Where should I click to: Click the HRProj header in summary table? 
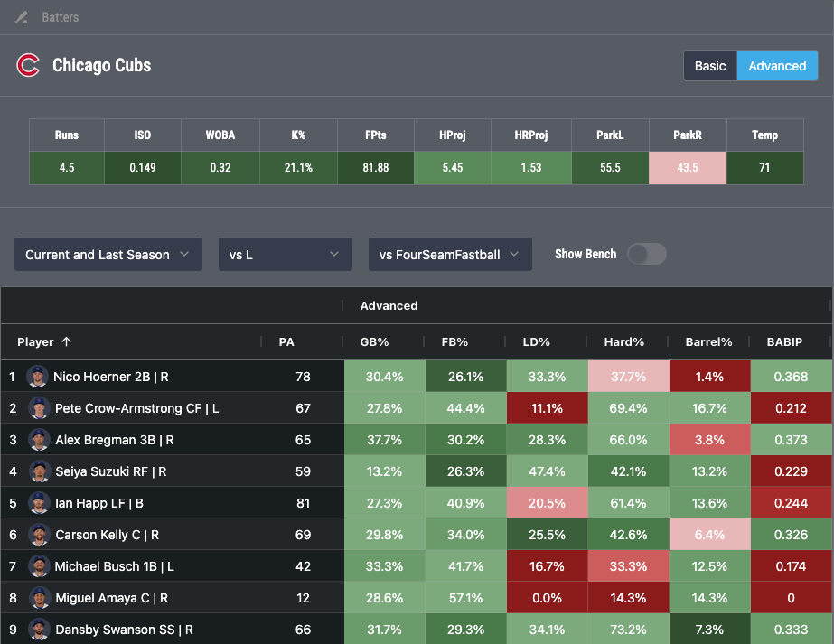click(x=530, y=135)
